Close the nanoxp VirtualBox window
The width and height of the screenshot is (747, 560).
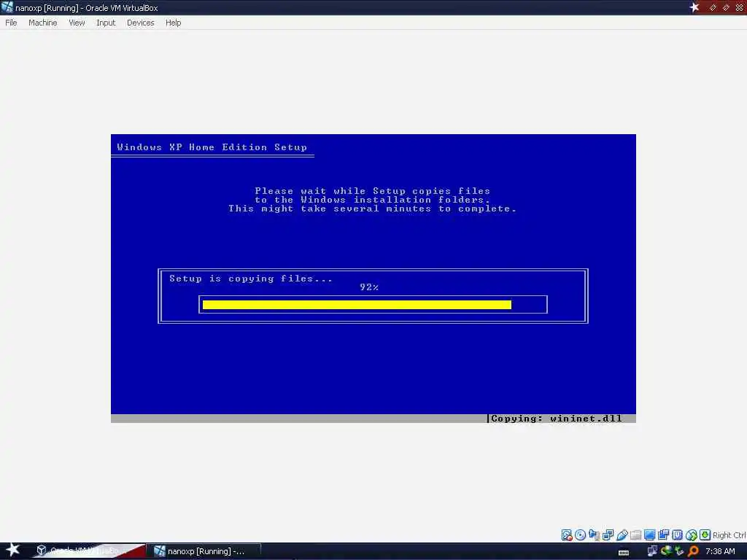point(740,7)
